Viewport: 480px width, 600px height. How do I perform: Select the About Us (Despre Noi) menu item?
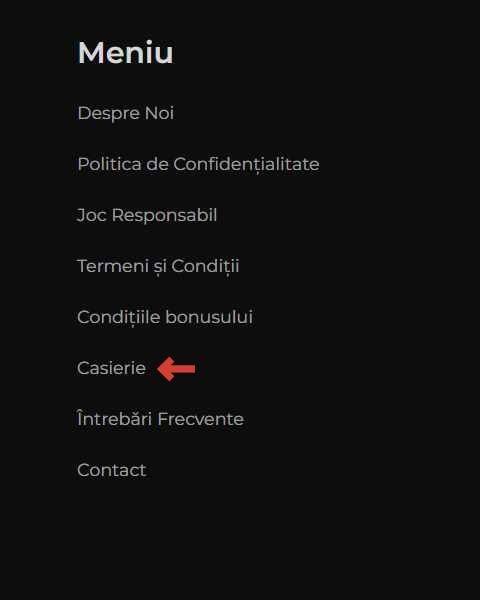coord(126,114)
